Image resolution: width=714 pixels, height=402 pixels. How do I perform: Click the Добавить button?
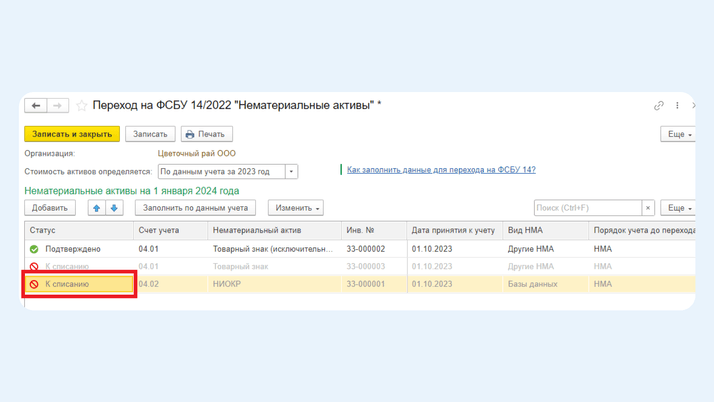pos(50,208)
